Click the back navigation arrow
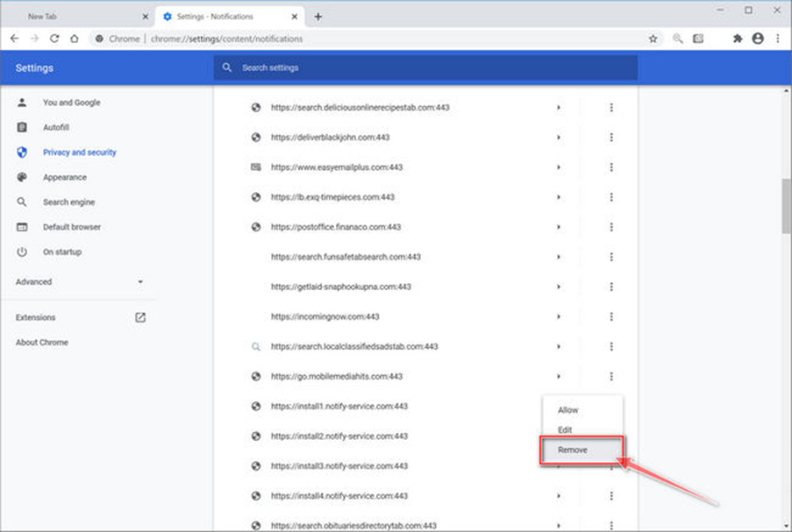 tap(15, 39)
